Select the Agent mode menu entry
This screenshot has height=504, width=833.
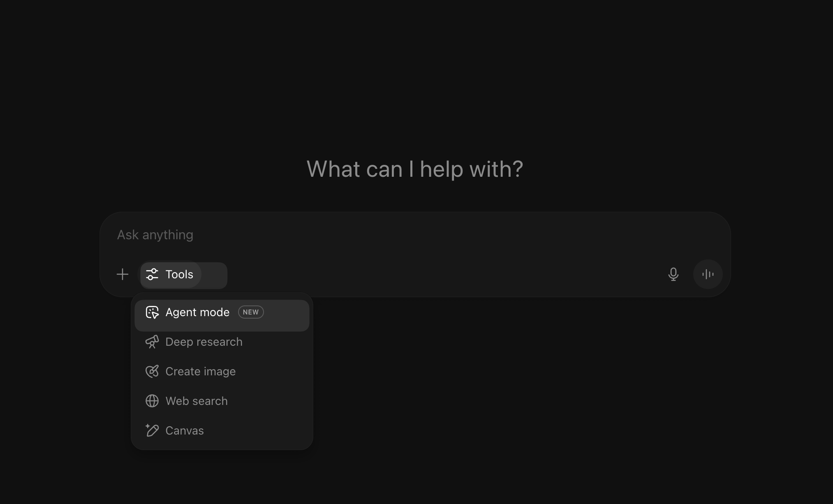click(197, 312)
